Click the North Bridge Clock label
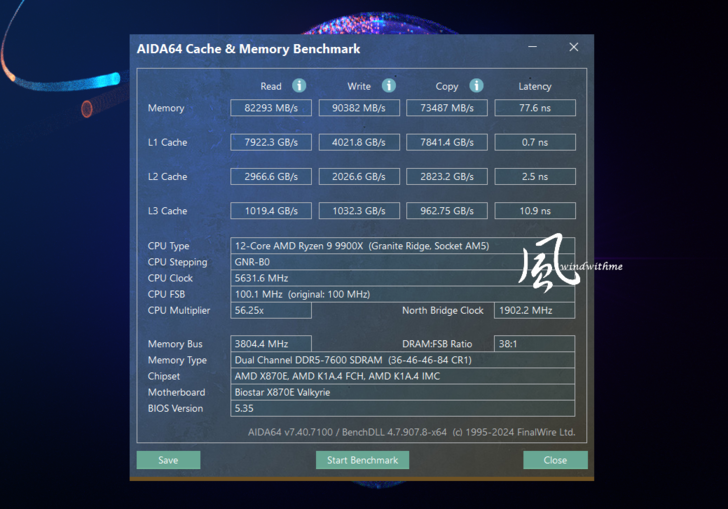728x509 pixels. coord(442,310)
